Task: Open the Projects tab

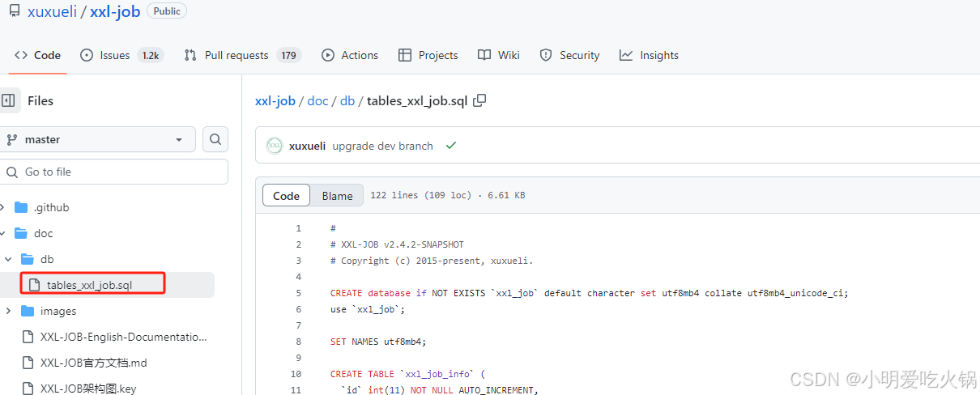Action: point(428,55)
